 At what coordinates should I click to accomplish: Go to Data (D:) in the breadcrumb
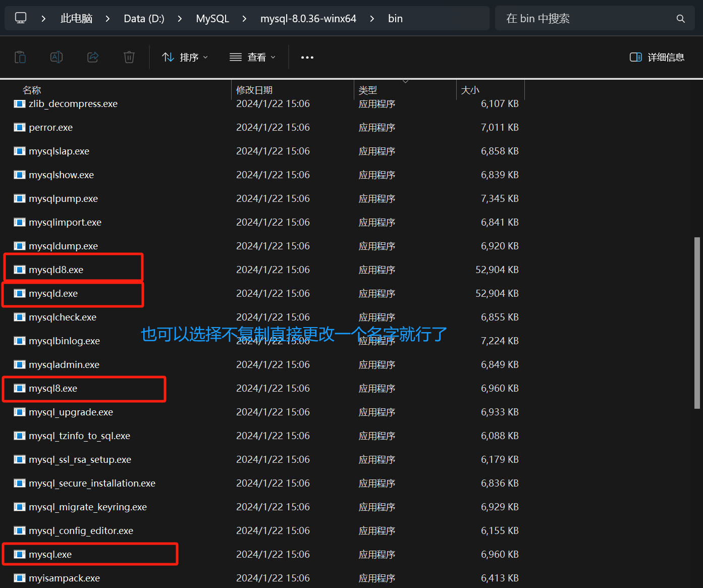click(x=144, y=19)
